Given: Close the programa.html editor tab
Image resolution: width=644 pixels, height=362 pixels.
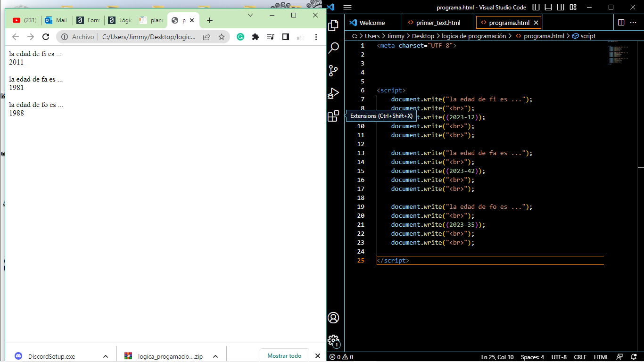Looking at the screenshot, I should 536,23.
